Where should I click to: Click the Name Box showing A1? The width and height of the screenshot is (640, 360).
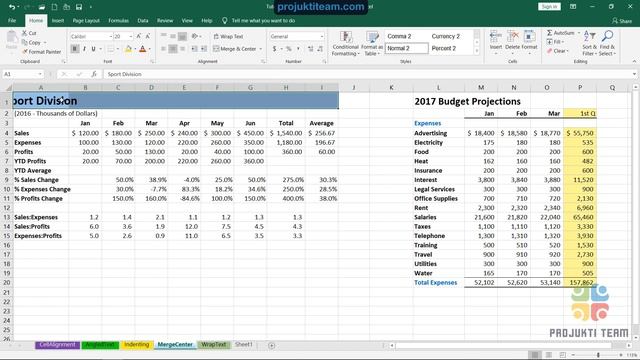click(x=23, y=74)
